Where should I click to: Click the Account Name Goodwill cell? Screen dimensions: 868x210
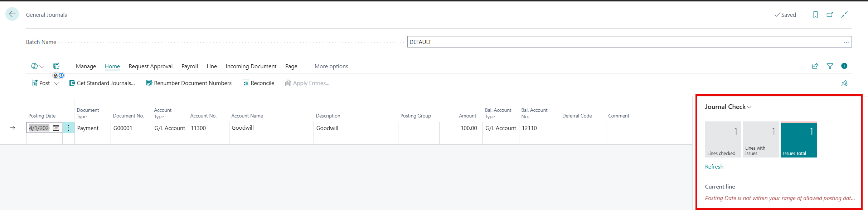point(271,128)
